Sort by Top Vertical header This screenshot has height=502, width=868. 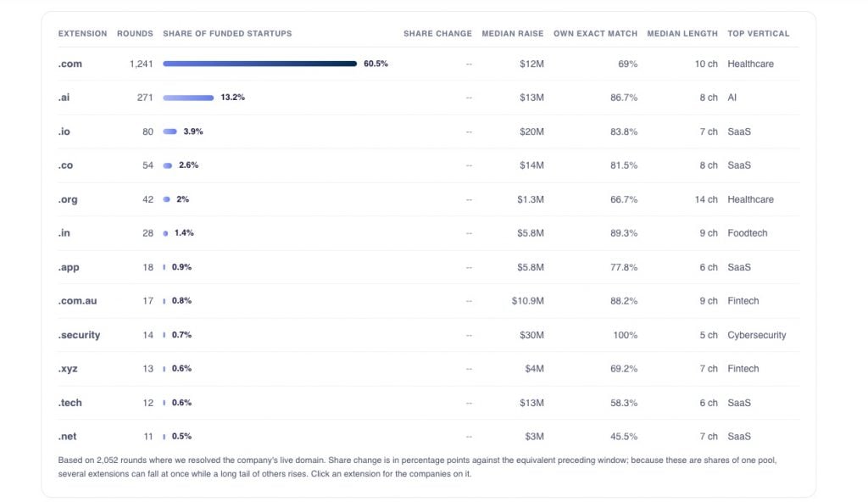pos(759,33)
